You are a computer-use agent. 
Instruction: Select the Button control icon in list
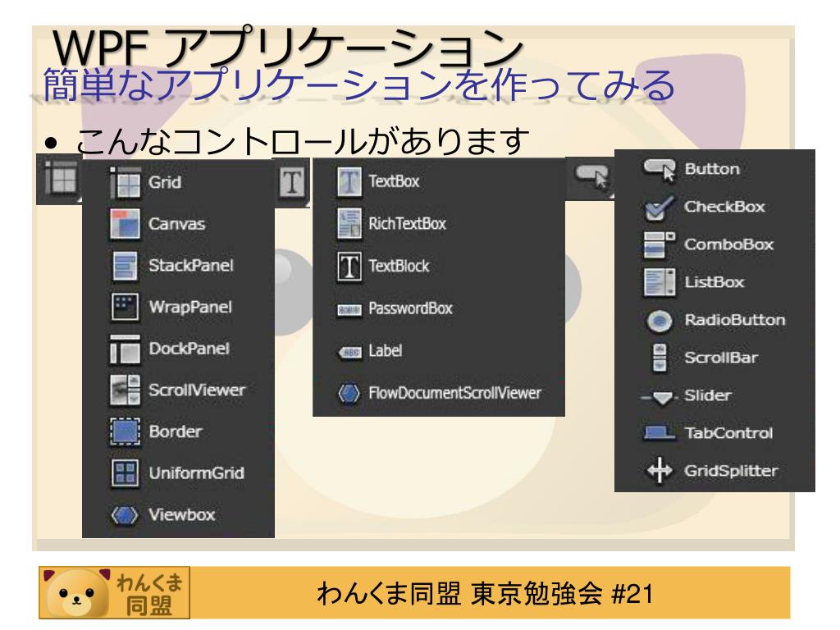click(x=660, y=171)
